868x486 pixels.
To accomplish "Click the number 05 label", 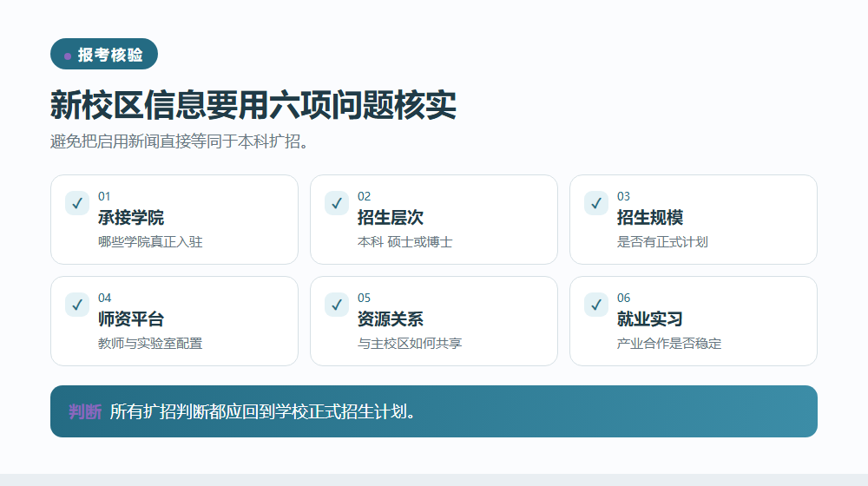I will (365, 298).
